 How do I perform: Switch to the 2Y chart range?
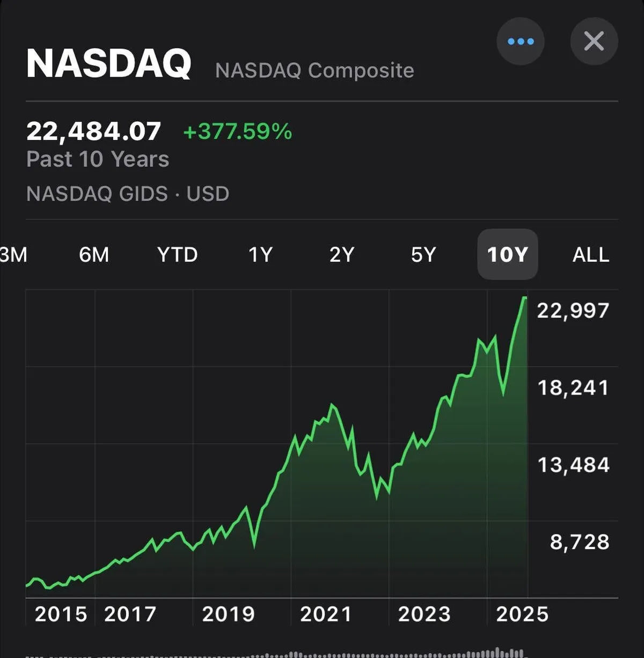click(342, 254)
